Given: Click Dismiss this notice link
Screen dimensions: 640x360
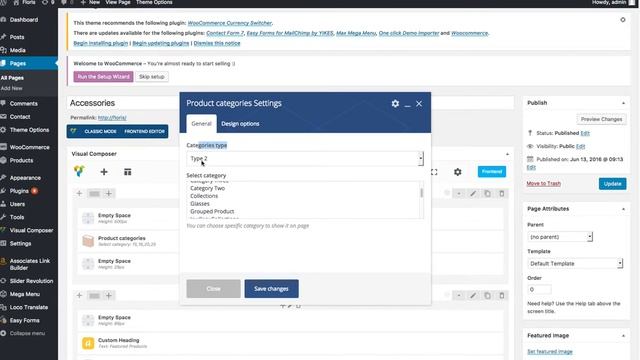Looking at the screenshot, I should point(217,43).
